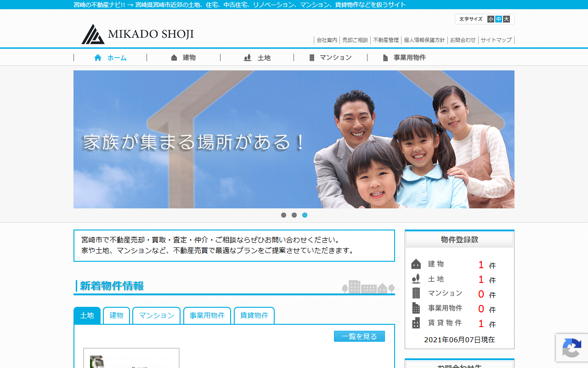
Task: Open the 不動産管理 link
Action: (386, 40)
